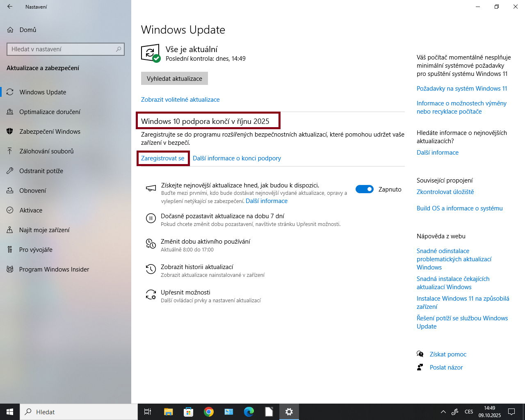This screenshot has height=420, width=525.
Task: Click the Poslat názor feedback icon
Action: point(420,367)
